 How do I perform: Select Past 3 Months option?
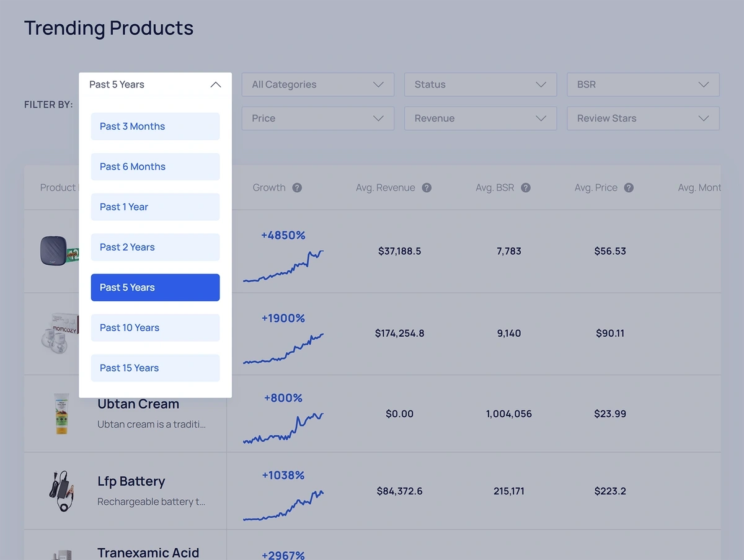(155, 127)
